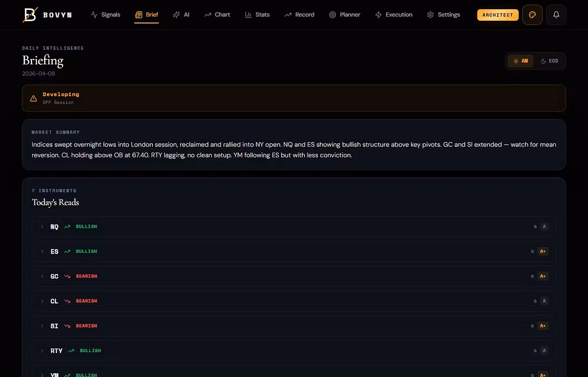588x377 pixels.
Task: Click the BOVYN logo icon
Action: (x=30, y=15)
